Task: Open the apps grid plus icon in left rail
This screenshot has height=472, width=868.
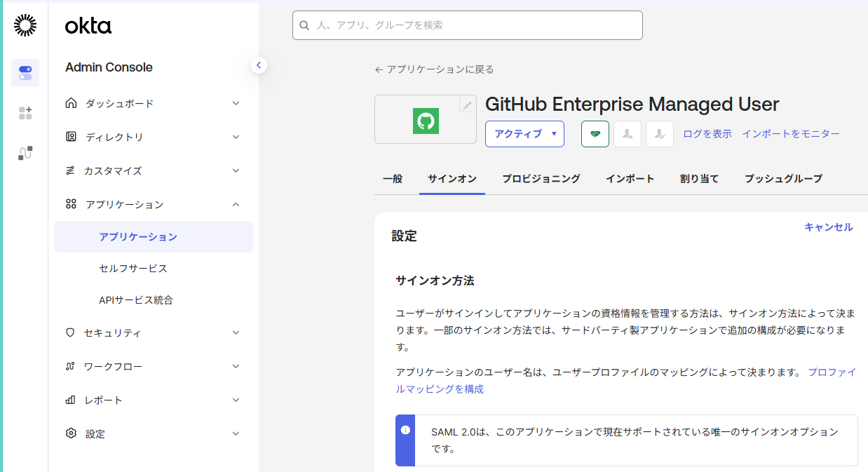Action: [25, 113]
